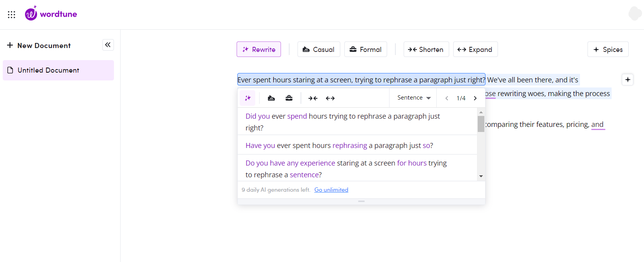644x262 pixels.
Task: Open the Spices menu
Action: [608, 49]
